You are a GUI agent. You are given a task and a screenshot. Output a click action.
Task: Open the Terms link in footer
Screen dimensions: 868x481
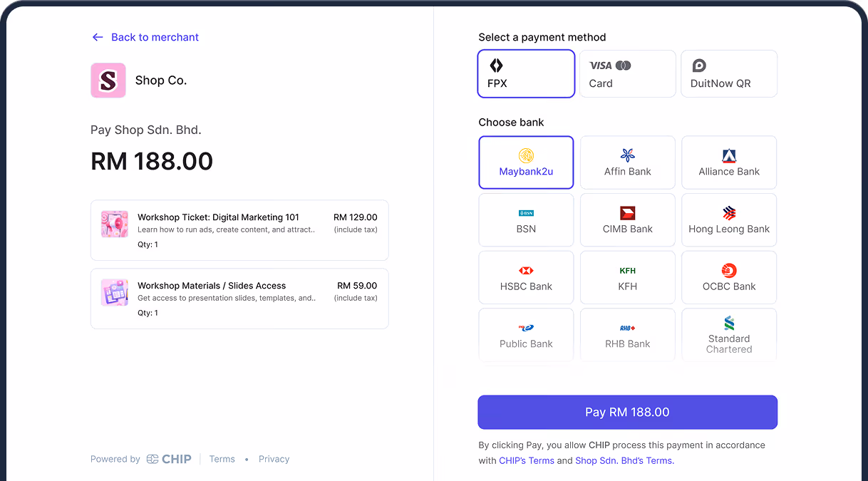tap(222, 459)
